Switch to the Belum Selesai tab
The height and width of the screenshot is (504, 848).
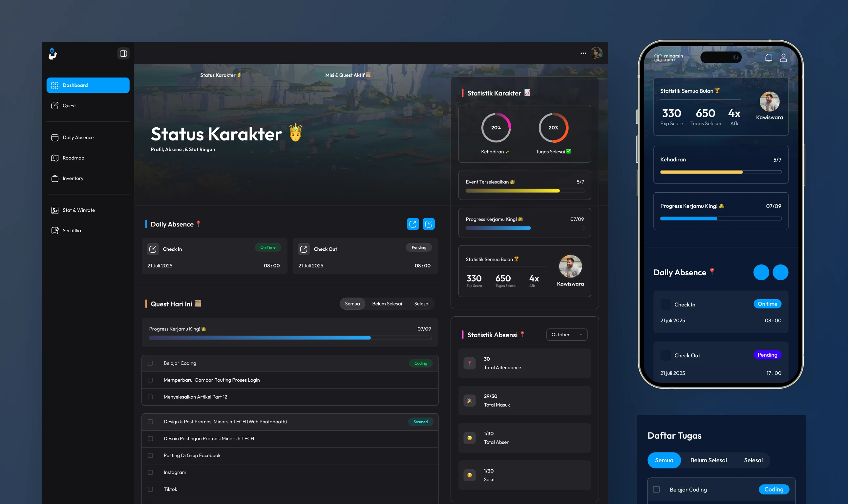[x=387, y=304]
